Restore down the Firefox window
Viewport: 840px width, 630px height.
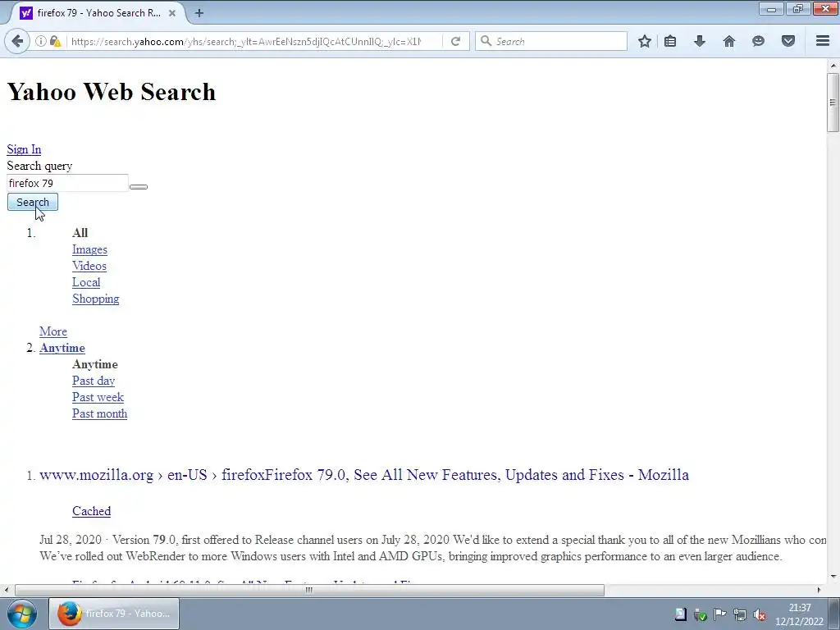coord(798,8)
